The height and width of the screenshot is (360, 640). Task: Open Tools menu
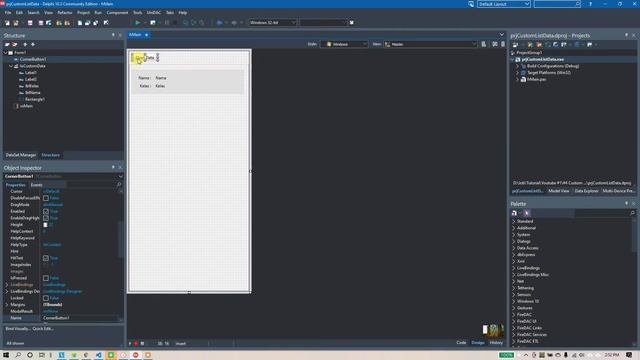(x=138, y=13)
